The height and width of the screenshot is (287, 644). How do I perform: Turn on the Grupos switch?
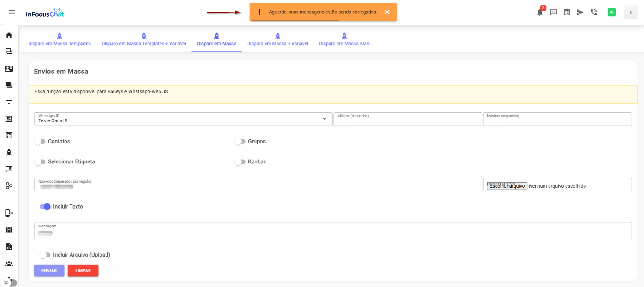240,142
